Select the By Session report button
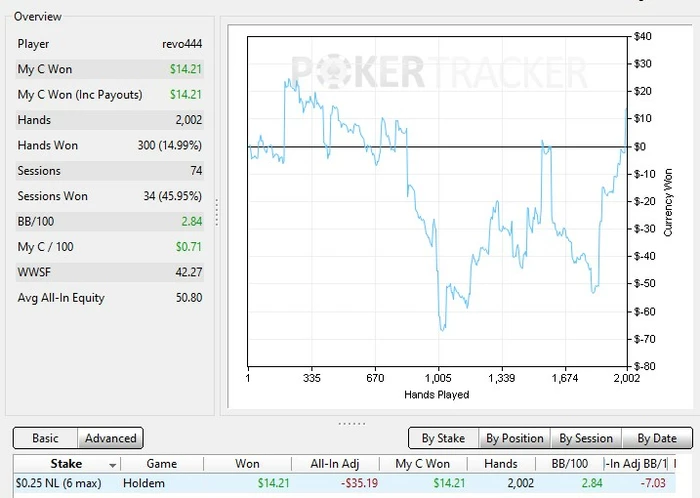Image resolution: width=700 pixels, height=498 pixels. click(x=586, y=438)
